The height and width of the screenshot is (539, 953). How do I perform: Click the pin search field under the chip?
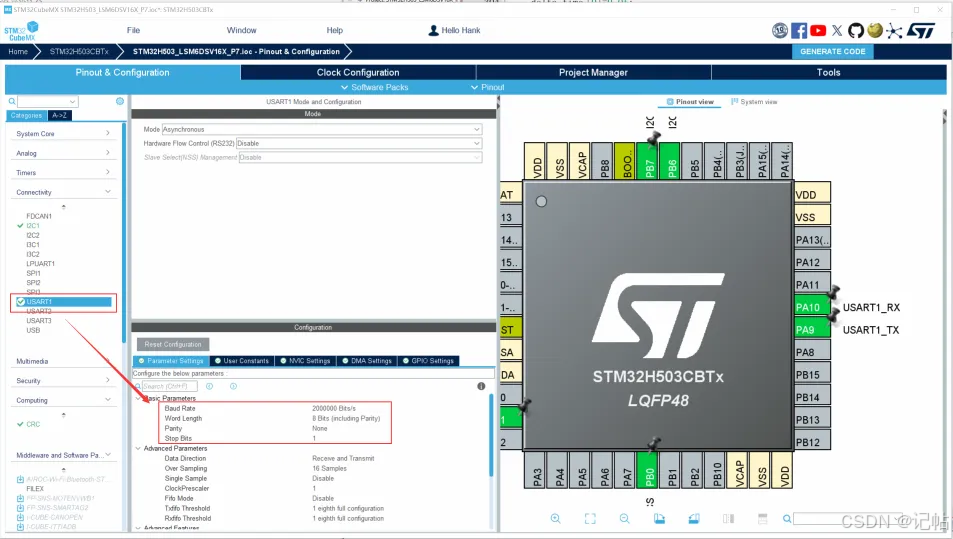coord(849,518)
